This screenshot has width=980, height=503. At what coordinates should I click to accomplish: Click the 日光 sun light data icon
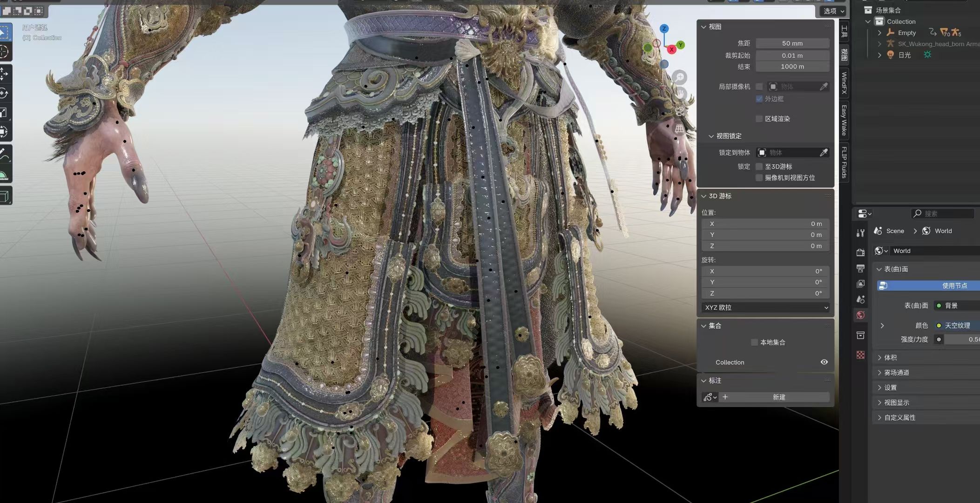[x=927, y=54]
